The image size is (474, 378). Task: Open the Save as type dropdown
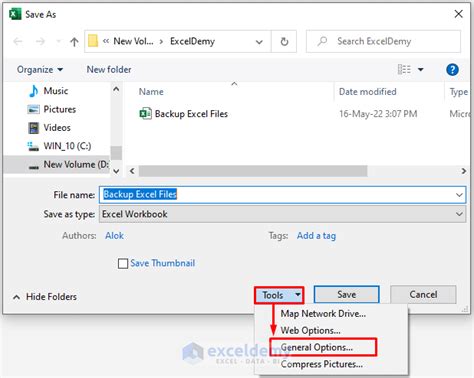tap(282, 214)
